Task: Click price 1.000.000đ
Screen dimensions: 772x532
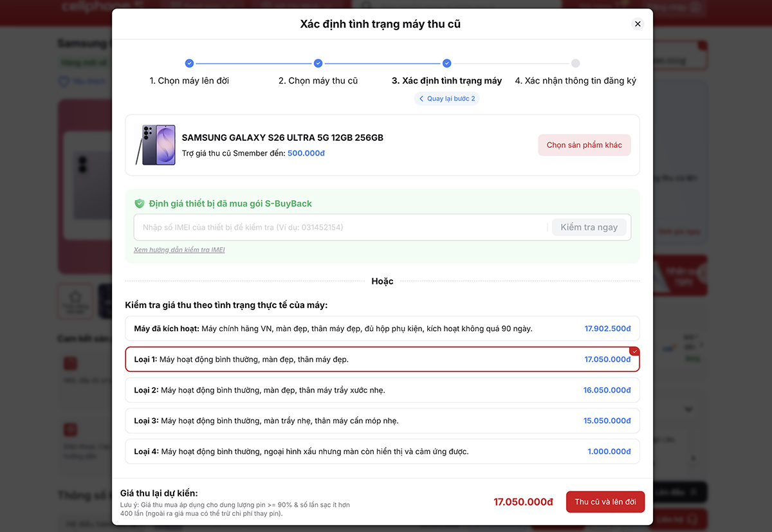Action: pyautogui.click(x=609, y=452)
